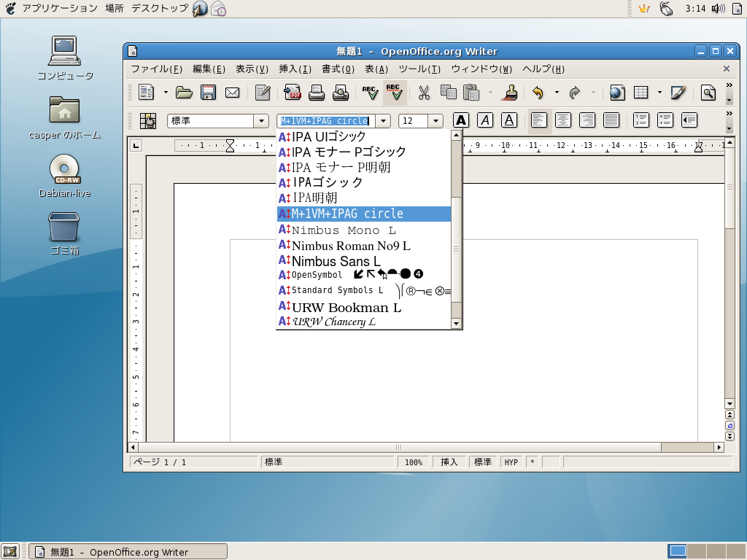Image resolution: width=747 pixels, height=560 pixels.
Task: Choose IPA UIゴシック from font list
Action: [364, 136]
